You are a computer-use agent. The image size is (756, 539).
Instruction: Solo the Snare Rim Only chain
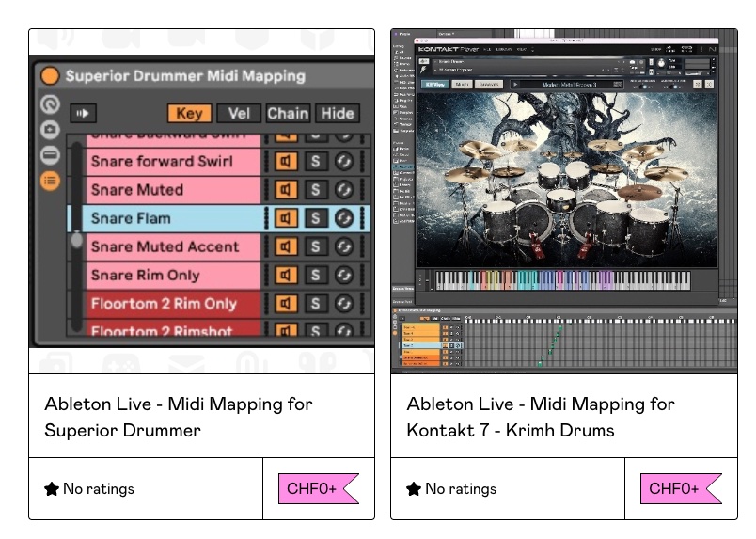click(x=315, y=275)
